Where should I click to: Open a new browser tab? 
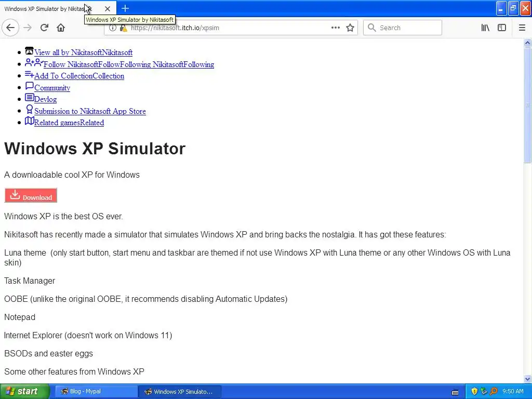point(125,8)
